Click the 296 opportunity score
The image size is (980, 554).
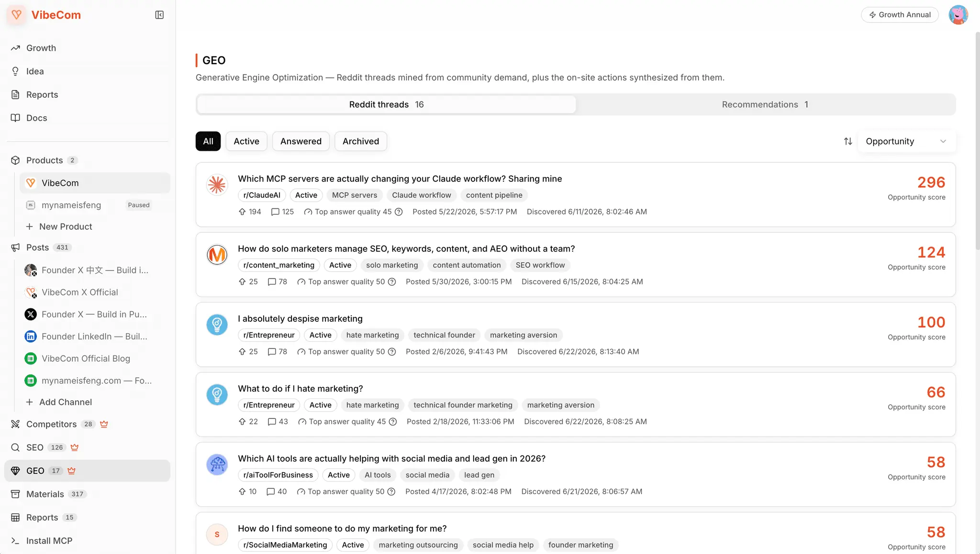pos(931,182)
